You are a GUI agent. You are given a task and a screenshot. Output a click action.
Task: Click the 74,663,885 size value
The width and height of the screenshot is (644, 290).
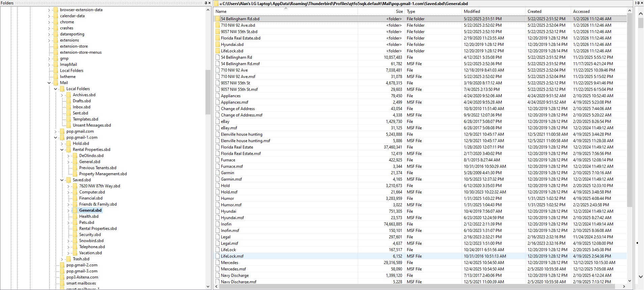click(393, 224)
